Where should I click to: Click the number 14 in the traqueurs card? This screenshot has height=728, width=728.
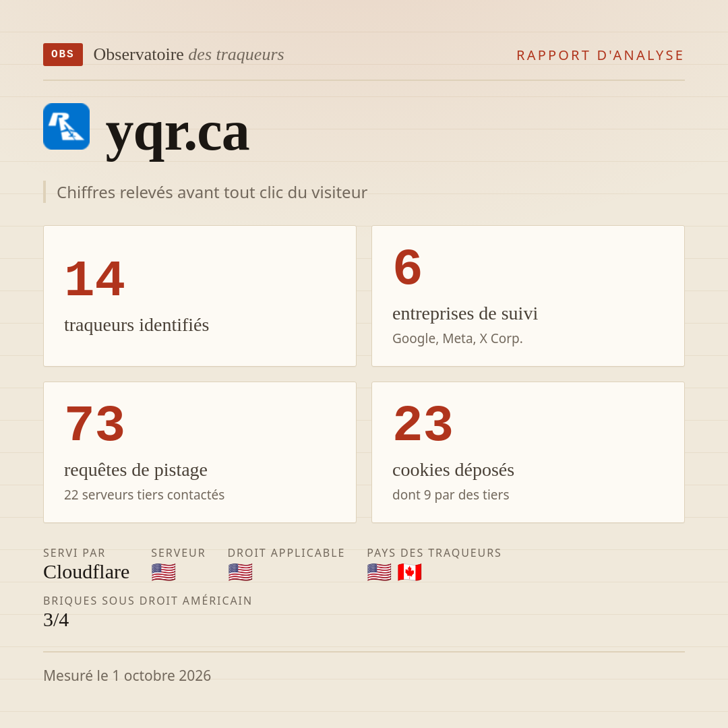point(95,278)
